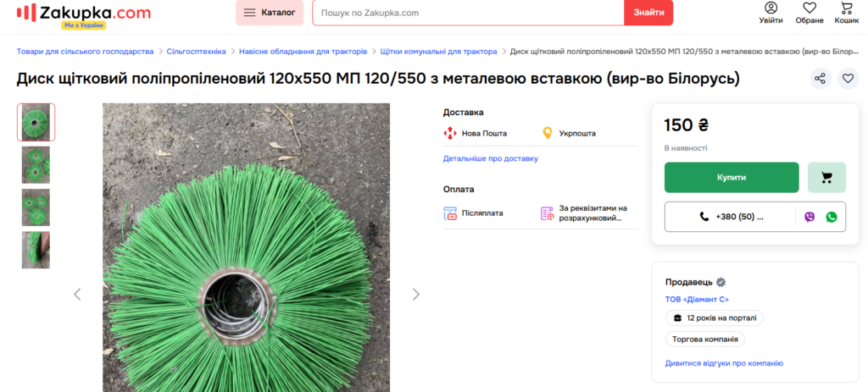The image size is (868, 392).
Task: Click the 150 ₴ price text
Action: (x=686, y=125)
